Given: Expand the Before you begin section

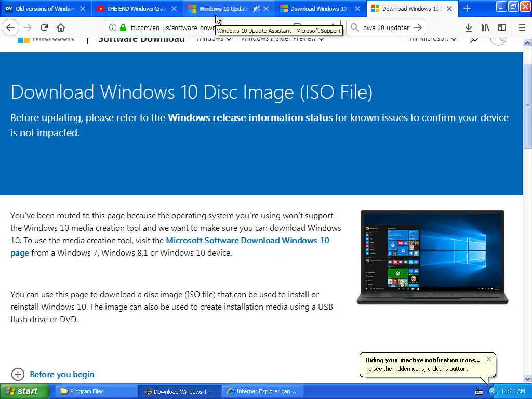Looking at the screenshot, I should click(18, 374).
